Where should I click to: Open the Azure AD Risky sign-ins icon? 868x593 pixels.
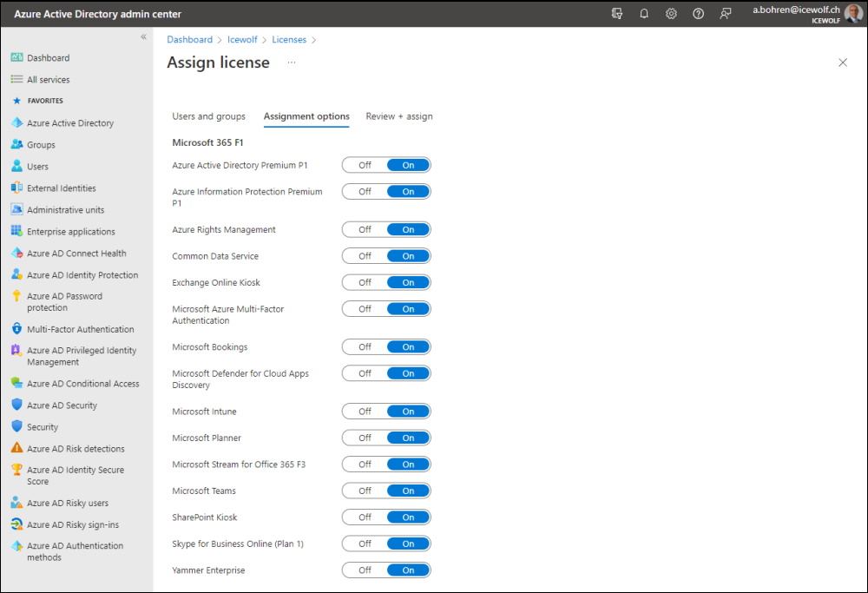pyautogui.click(x=16, y=524)
